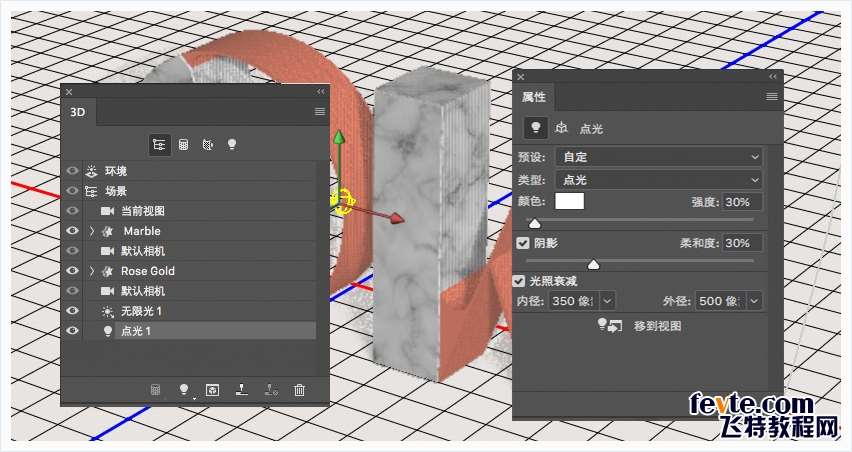Viewport: 852px width, 452px height.
Task: Add new light from 3D panel bottom
Action: point(184,390)
